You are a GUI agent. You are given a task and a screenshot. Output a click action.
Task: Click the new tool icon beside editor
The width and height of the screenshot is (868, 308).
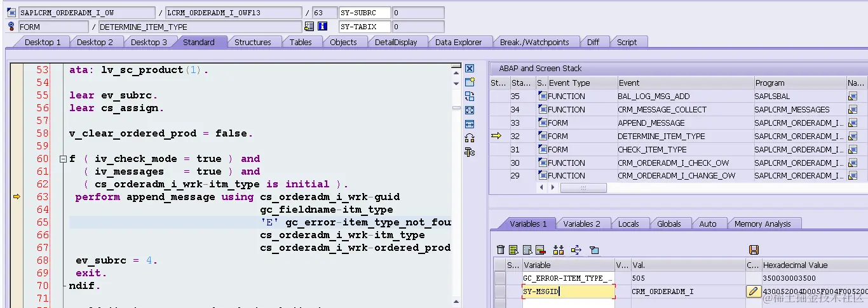(x=470, y=83)
